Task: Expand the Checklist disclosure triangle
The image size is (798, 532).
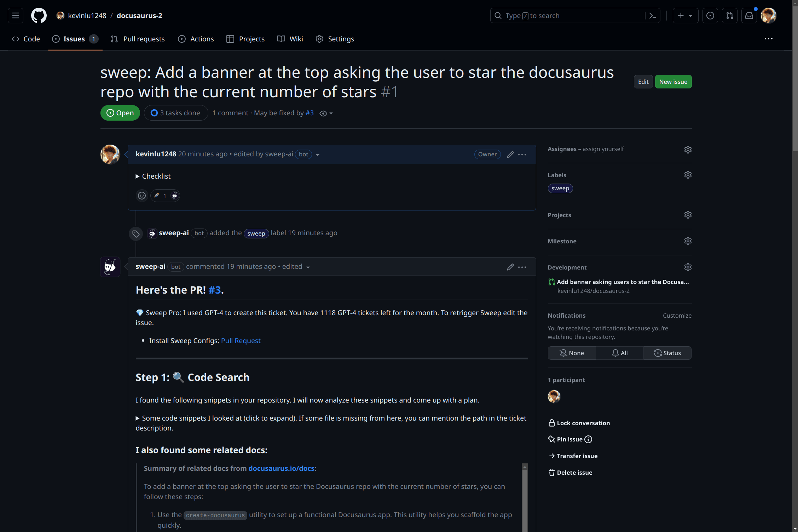Action: point(138,176)
